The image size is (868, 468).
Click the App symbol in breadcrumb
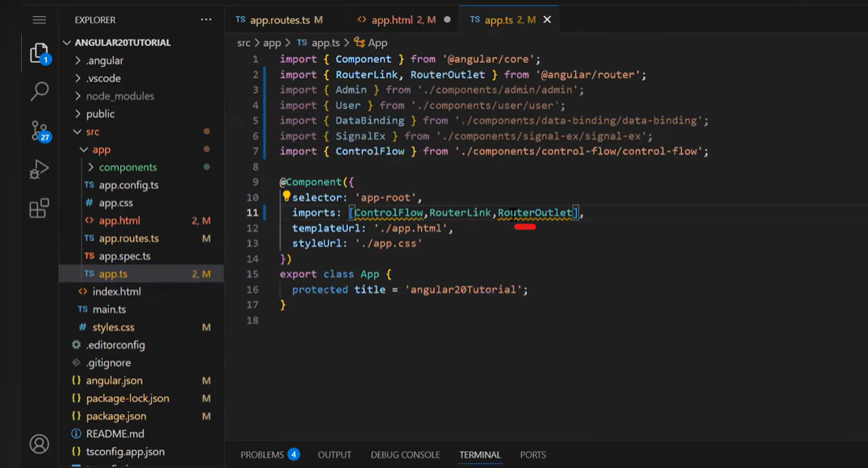(x=378, y=43)
